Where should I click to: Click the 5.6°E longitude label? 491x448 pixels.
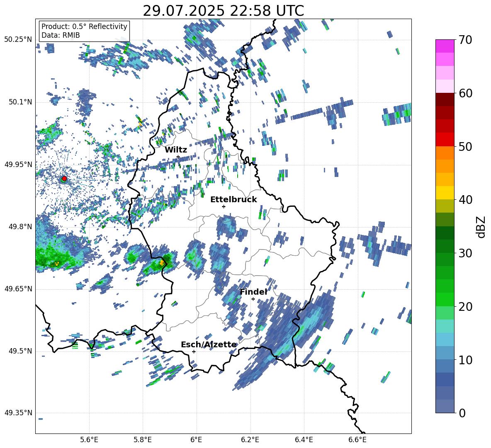pyautogui.click(x=89, y=440)
